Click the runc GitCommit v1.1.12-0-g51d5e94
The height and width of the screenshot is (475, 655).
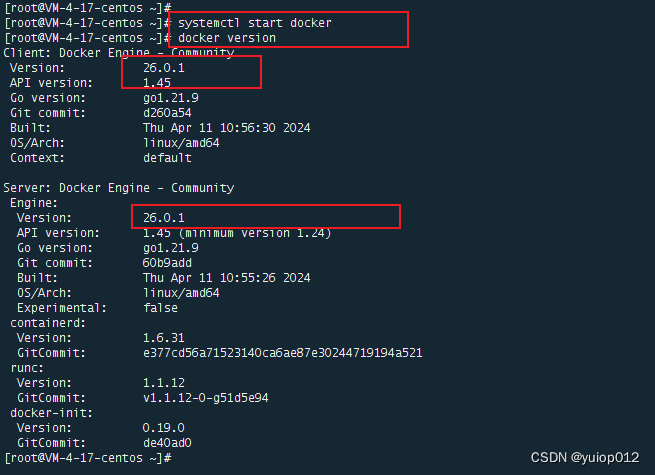[206, 398]
